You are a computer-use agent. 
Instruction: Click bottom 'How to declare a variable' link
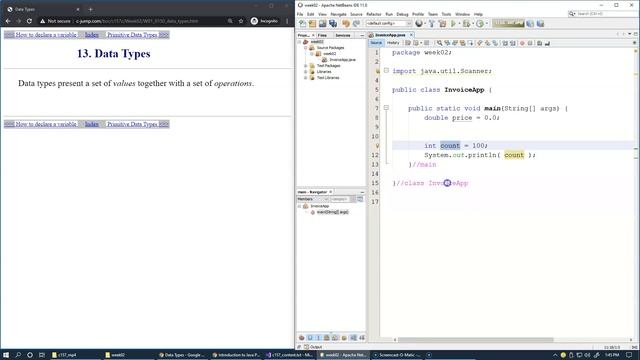(46, 124)
